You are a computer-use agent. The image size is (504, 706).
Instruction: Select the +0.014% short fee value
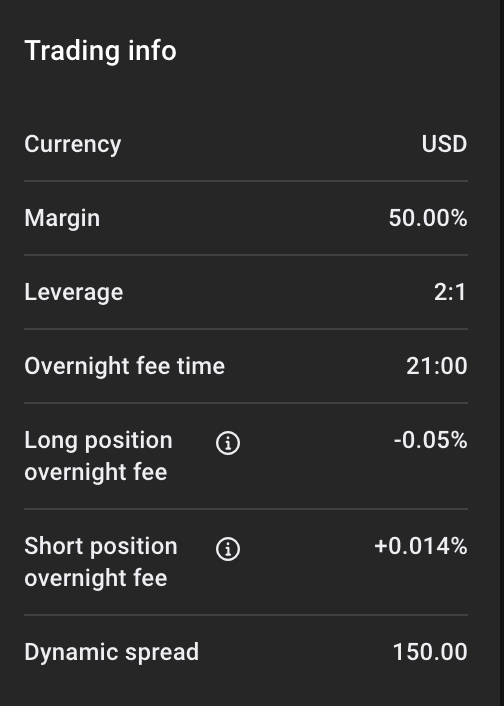(421, 546)
